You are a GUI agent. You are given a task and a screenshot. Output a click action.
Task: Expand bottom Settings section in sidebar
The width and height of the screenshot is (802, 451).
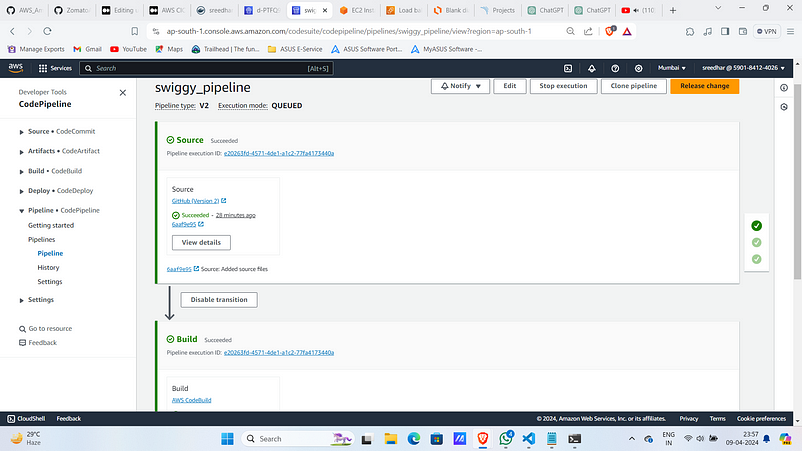pos(21,300)
